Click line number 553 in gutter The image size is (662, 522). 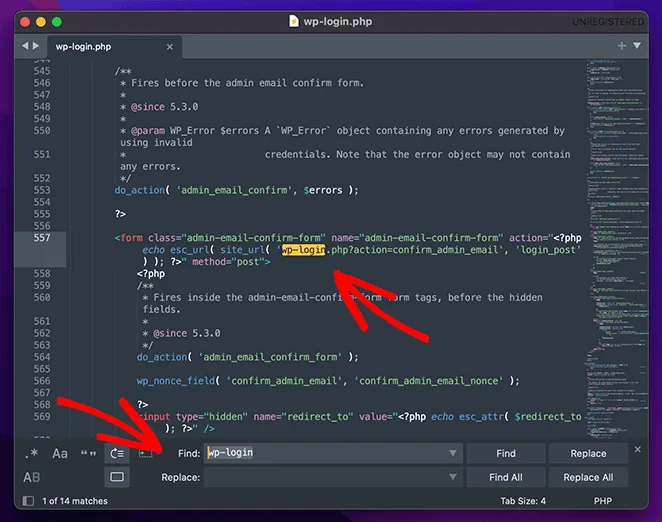pyautogui.click(x=42, y=190)
